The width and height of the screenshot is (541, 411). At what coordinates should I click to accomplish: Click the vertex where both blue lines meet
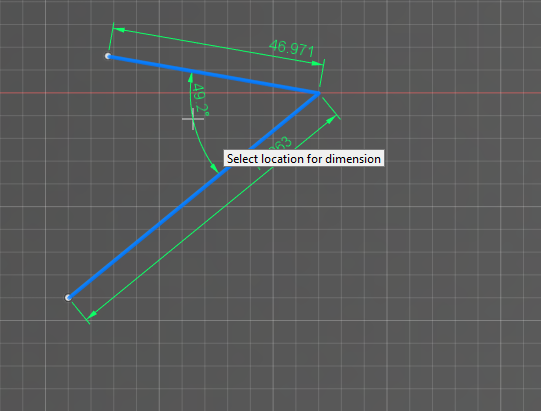pos(318,92)
